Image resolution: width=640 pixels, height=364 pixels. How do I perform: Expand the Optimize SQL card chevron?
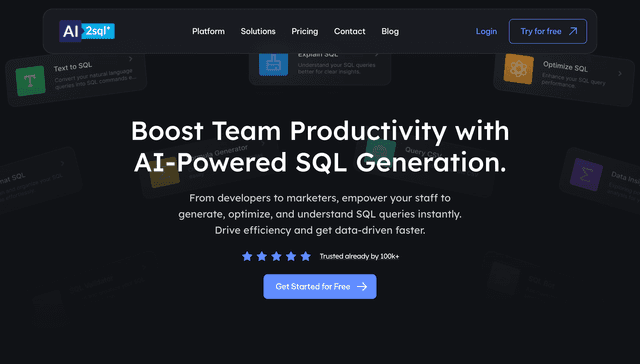(x=620, y=73)
